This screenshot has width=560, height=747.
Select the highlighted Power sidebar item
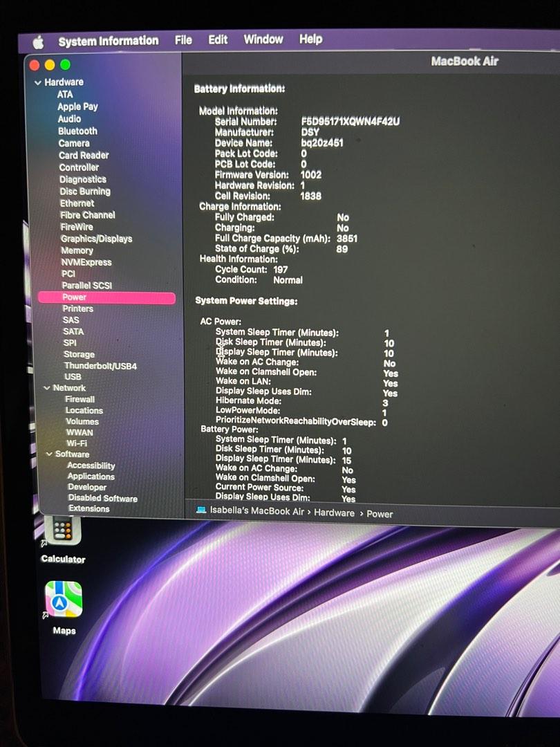pyautogui.click(x=106, y=297)
